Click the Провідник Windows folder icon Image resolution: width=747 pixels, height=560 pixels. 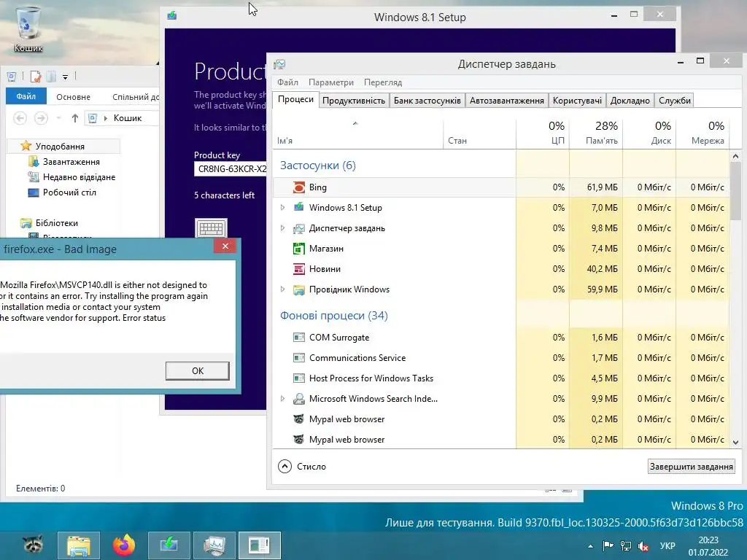click(x=298, y=289)
